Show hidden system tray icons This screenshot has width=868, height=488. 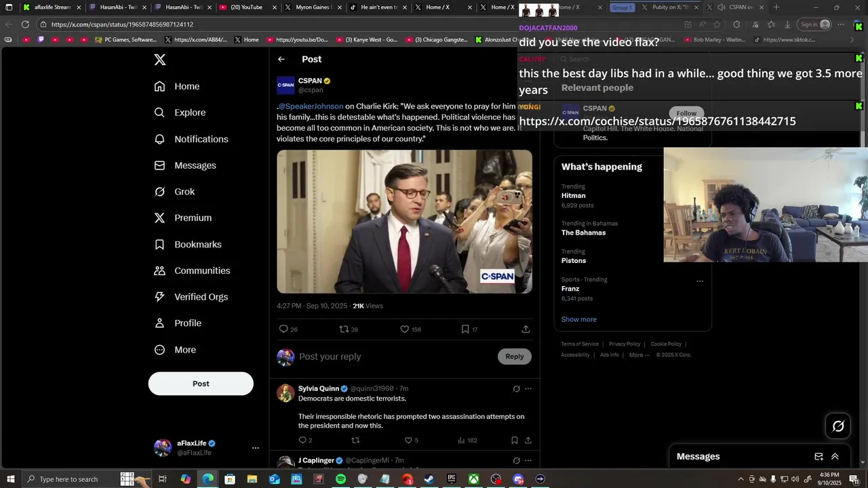741,479
